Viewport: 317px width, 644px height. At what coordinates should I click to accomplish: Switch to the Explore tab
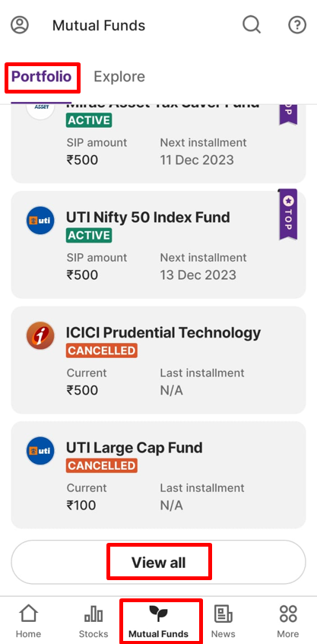[119, 76]
